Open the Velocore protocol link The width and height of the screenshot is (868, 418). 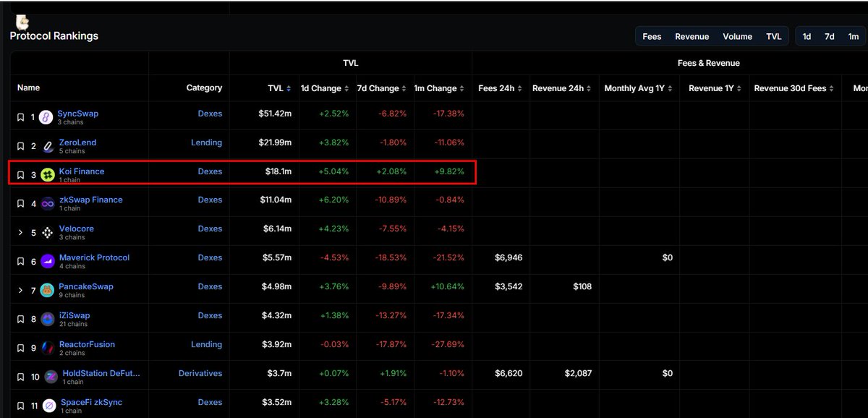[x=77, y=229]
